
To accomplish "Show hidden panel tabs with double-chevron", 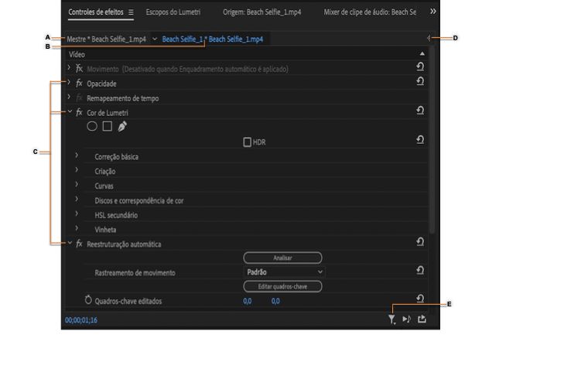I will [x=432, y=12].
